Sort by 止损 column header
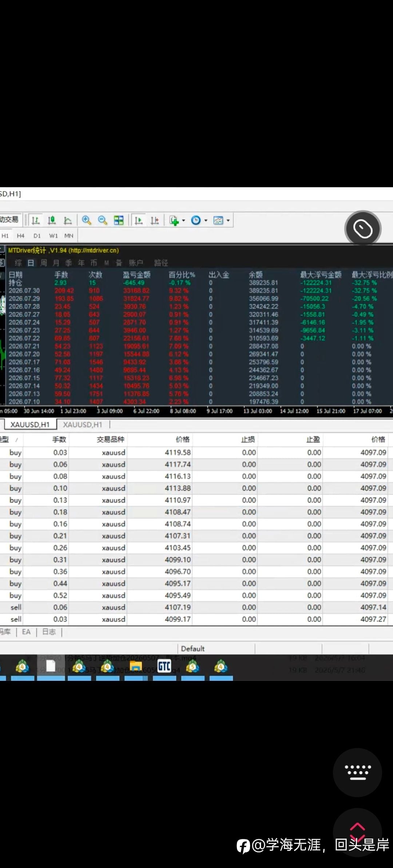The width and height of the screenshot is (393, 868). [248, 439]
